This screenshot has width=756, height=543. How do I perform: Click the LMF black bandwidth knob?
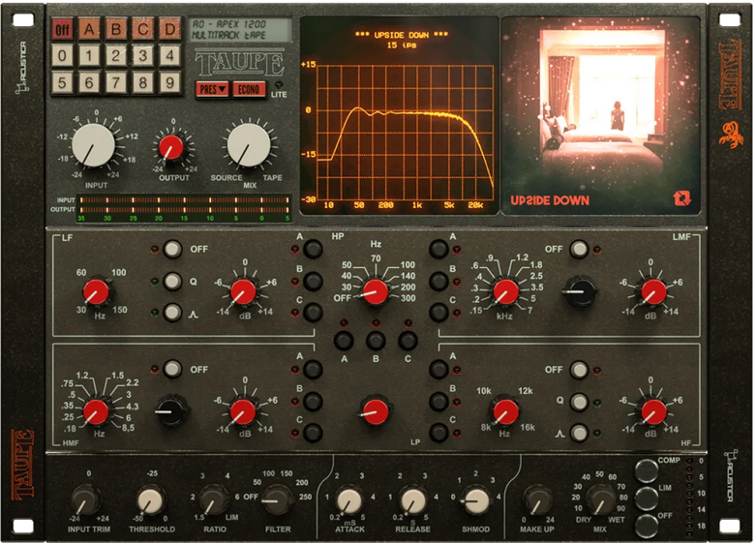(580, 291)
